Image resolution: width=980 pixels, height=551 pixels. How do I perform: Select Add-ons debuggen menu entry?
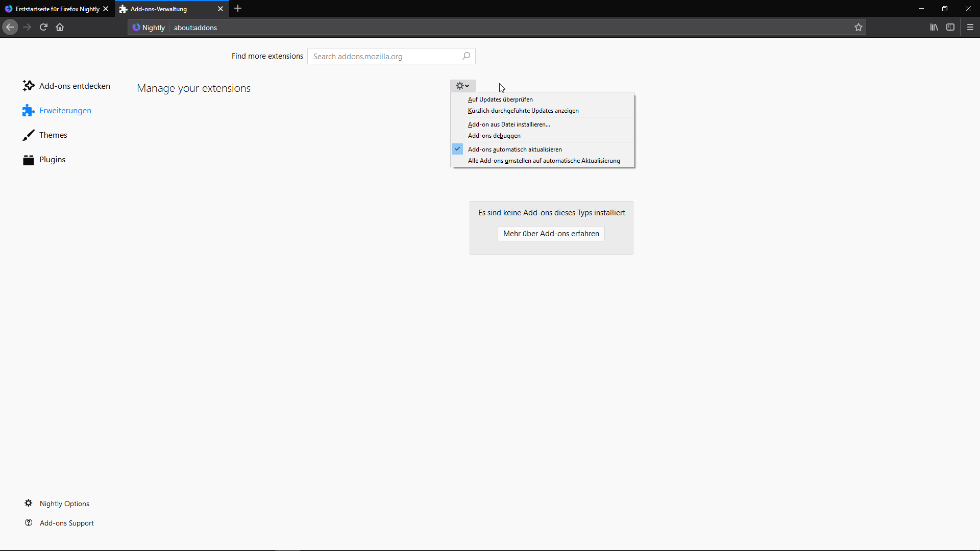pos(494,136)
